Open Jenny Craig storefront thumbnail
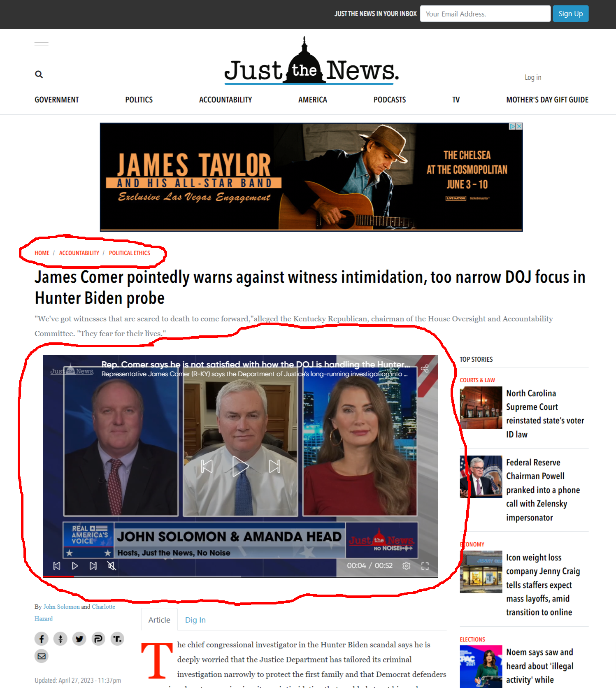Viewport: 616px width, 688px height. pyautogui.click(x=481, y=572)
